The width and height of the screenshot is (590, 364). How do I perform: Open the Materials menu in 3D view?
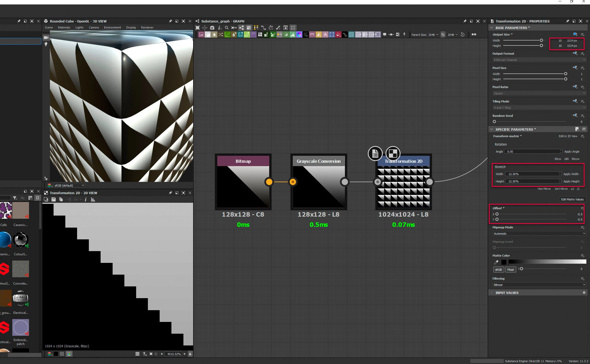[64, 27]
